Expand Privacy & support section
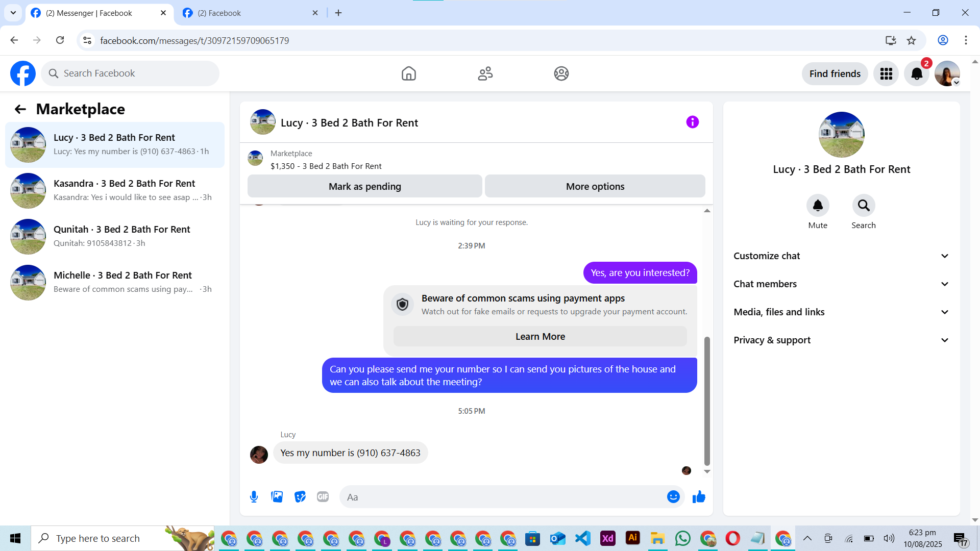 point(841,340)
